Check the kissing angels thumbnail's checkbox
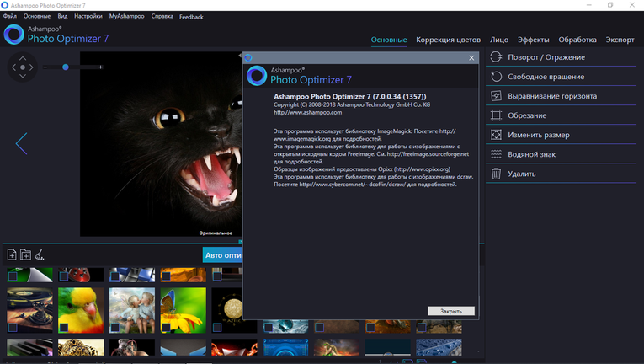 coord(115,328)
